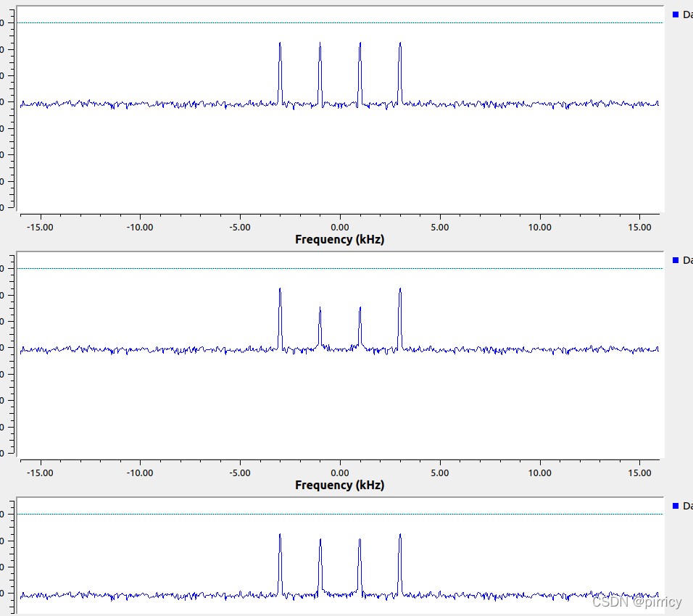693x616 pixels.
Task: Click the Frequency (kHz) label under the middle plot
Action: click(x=340, y=485)
